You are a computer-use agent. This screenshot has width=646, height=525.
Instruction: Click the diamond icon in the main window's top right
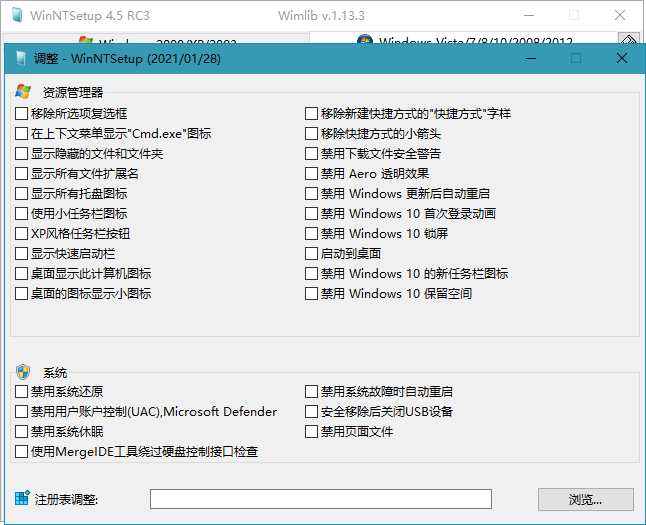pyautogui.click(x=629, y=40)
